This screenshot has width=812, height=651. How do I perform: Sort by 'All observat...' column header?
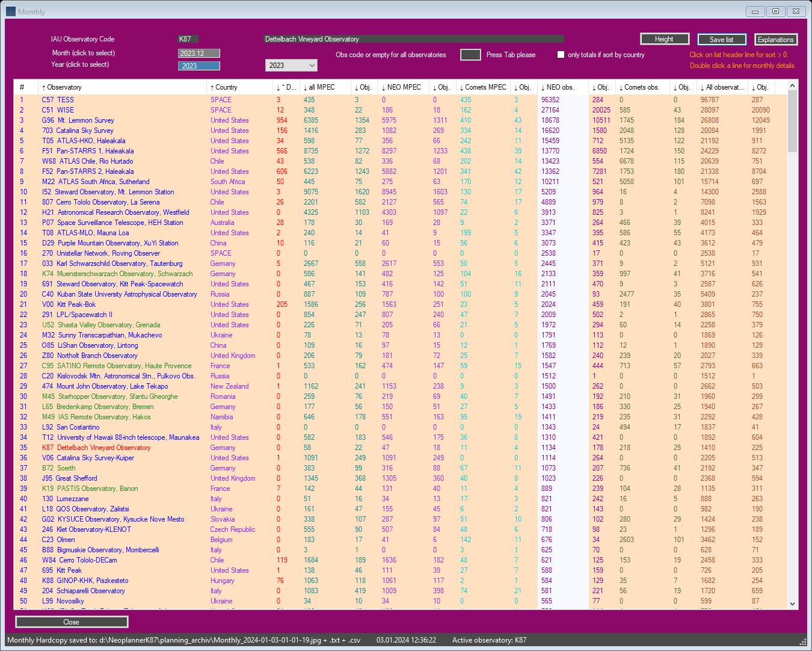tap(722, 87)
